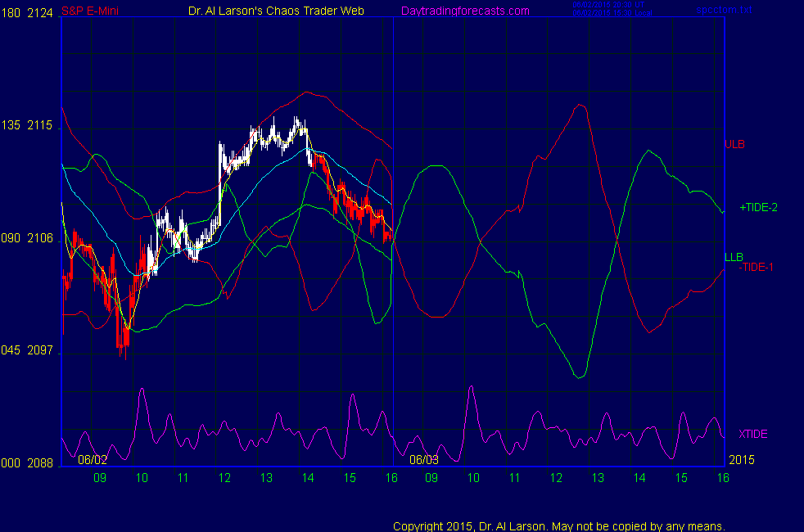Click the 2106 price axis label
Image resolution: width=804 pixels, height=532 pixels.
40,238
